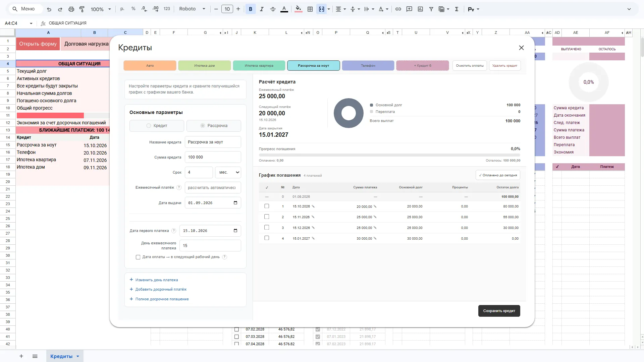Open the Roboto font dropdown
This screenshot has width=644, height=362.
192,9
